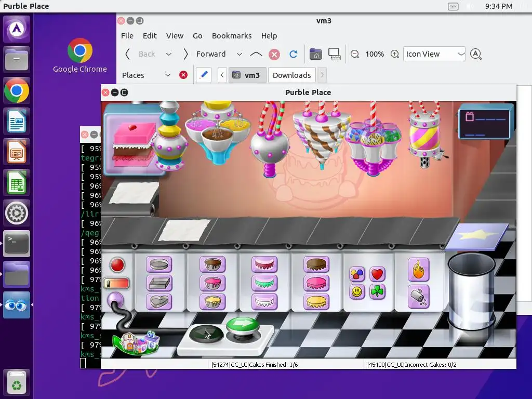This screenshot has width=532, height=399.
Task: Pick the green filling icing button
Action: pos(264,283)
